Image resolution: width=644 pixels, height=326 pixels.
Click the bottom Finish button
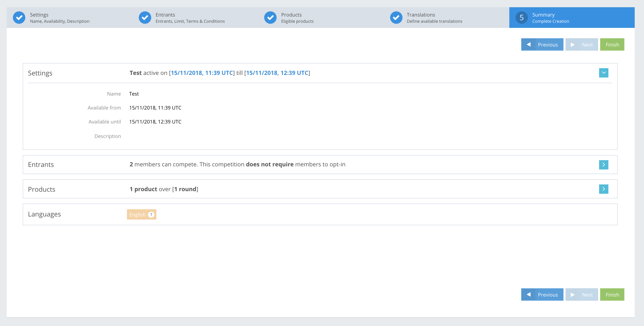click(x=612, y=294)
